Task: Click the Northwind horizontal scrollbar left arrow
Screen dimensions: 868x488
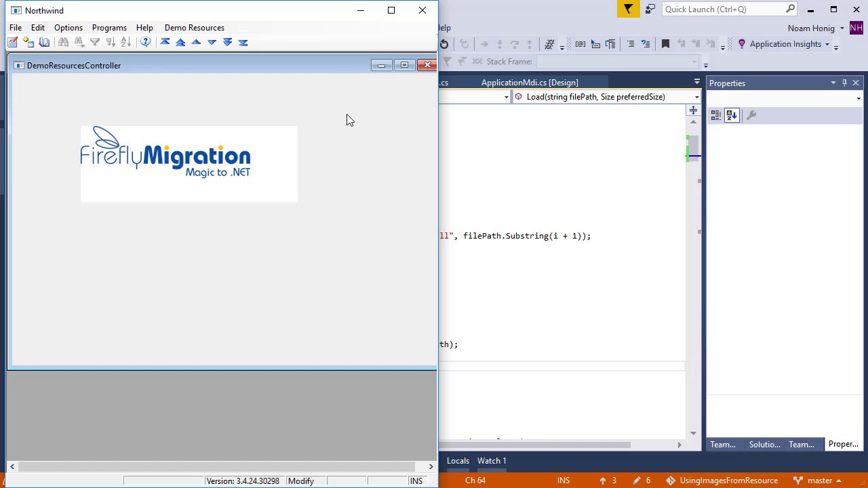Action: (x=12, y=466)
